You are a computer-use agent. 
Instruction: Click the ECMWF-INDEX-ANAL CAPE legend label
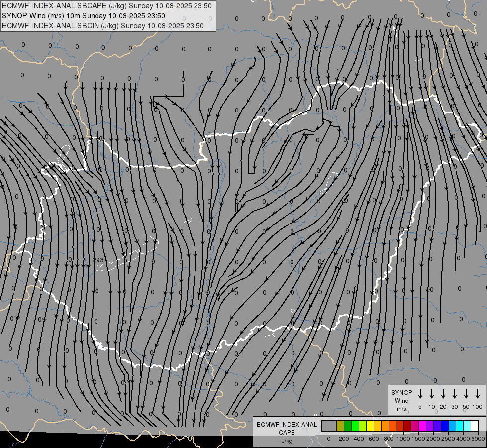(x=287, y=428)
